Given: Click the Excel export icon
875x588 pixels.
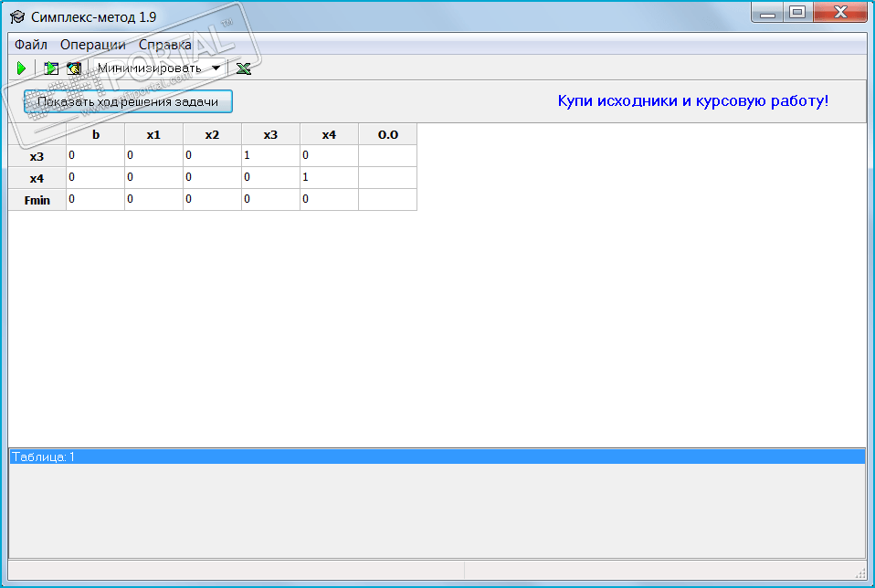Looking at the screenshot, I should pyautogui.click(x=243, y=68).
